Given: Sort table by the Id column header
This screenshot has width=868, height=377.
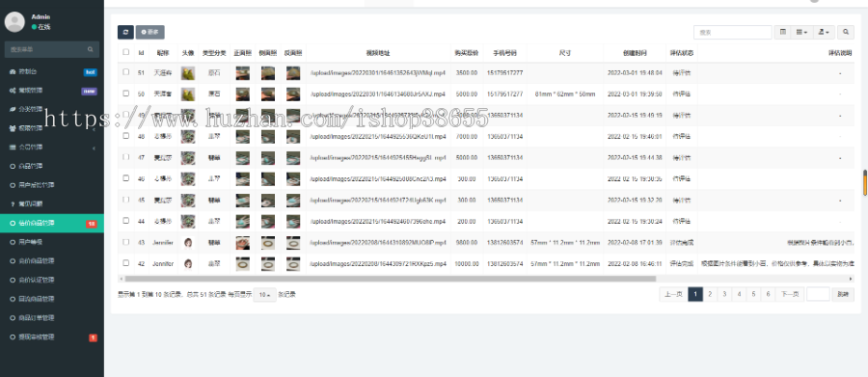Looking at the screenshot, I should pyautogui.click(x=141, y=53).
